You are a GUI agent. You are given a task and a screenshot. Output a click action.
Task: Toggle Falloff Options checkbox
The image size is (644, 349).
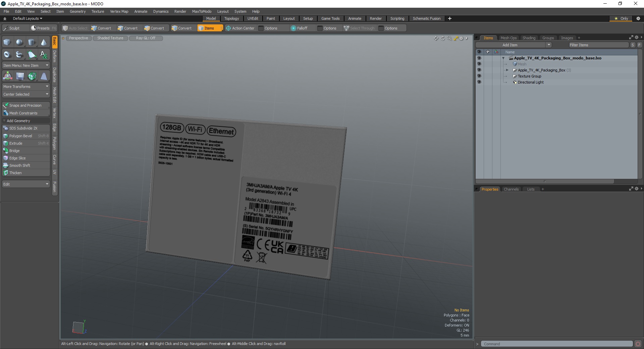[x=320, y=28]
